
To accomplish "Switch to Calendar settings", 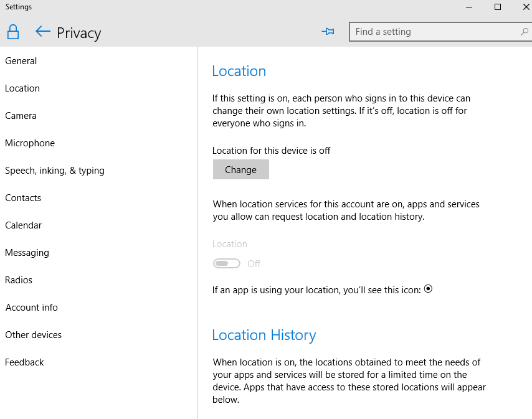I will click(23, 225).
